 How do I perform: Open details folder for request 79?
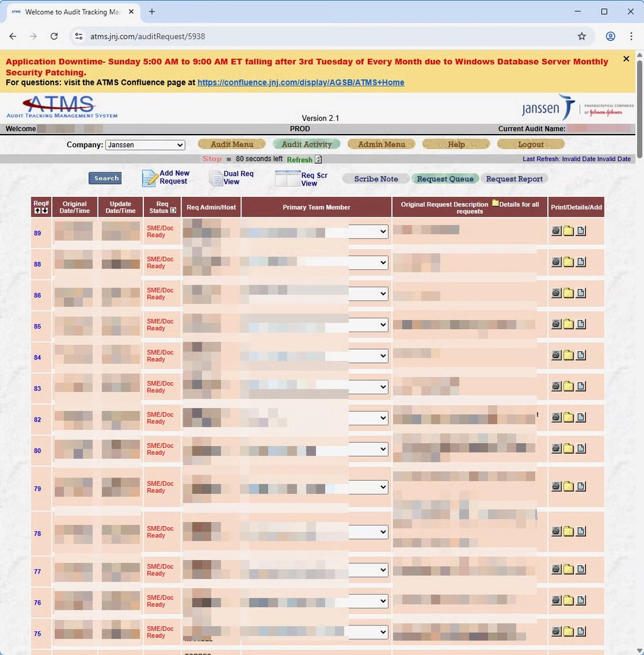click(569, 486)
